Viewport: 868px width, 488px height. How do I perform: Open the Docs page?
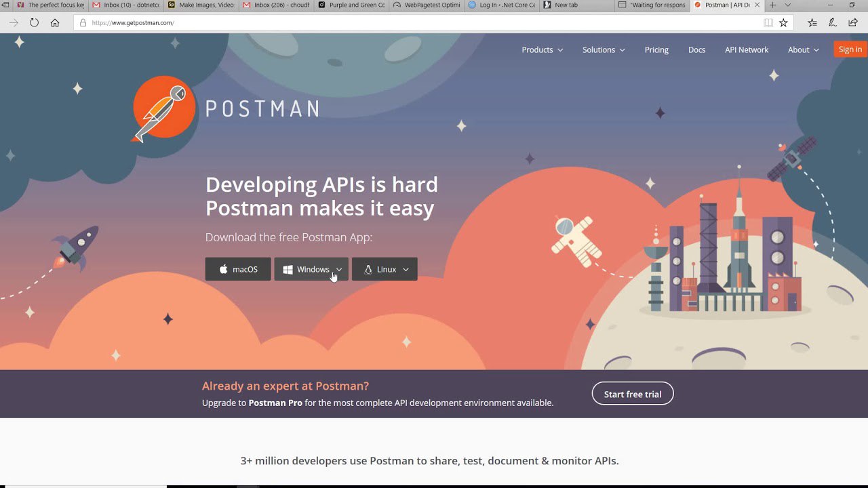click(697, 49)
